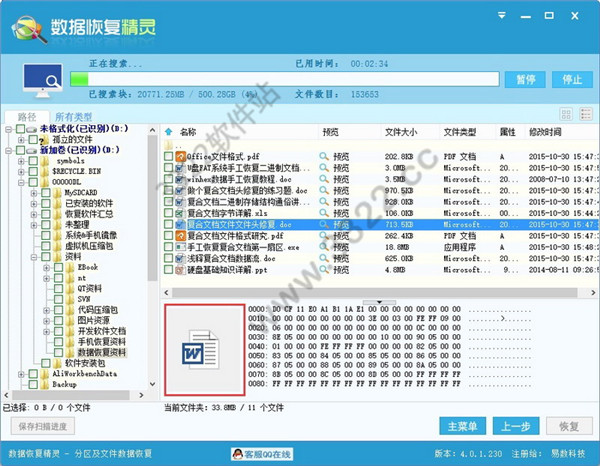600x466 pixels.
Task: Expand the 孤立的文件 node
Action: tap(21, 140)
